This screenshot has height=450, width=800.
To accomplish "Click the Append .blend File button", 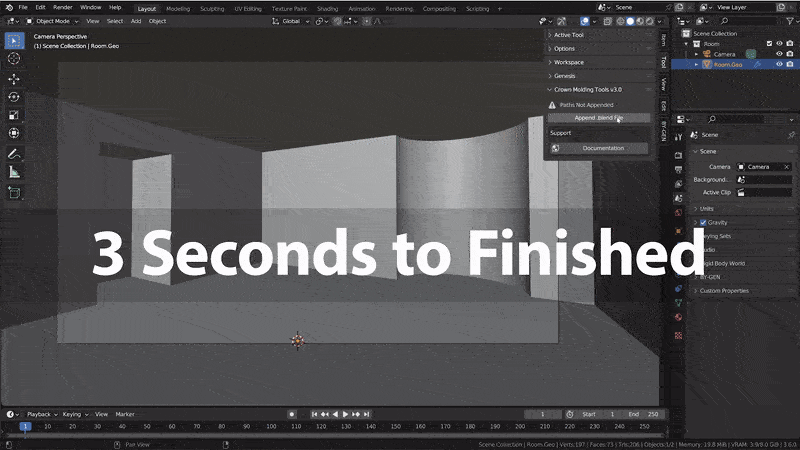I will pos(598,118).
